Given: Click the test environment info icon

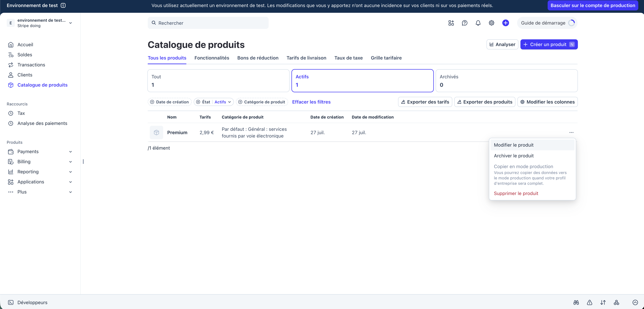Looking at the screenshot, I should [x=63, y=6].
